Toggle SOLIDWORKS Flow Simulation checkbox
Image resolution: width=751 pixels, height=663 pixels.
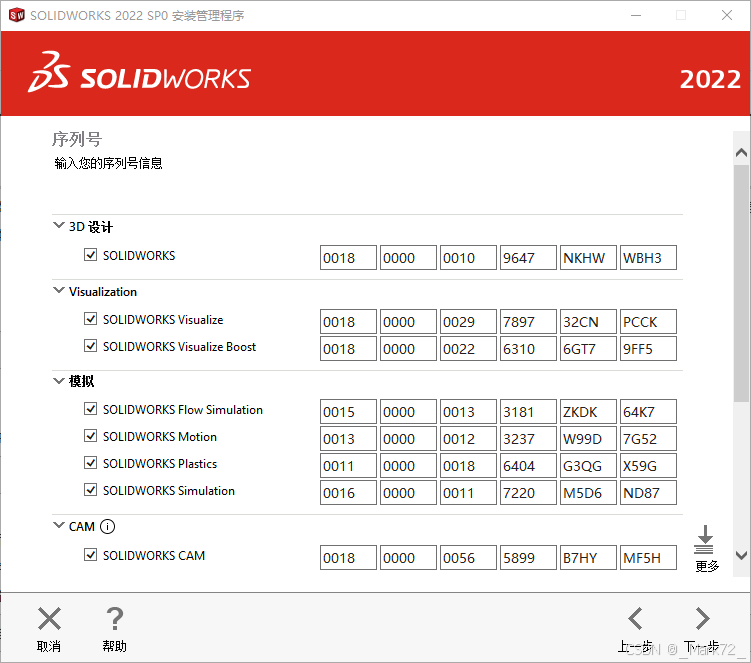[91, 409]
